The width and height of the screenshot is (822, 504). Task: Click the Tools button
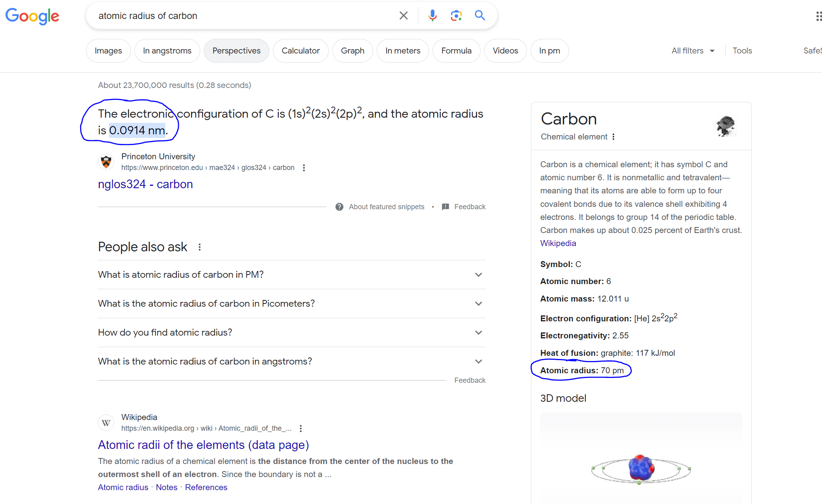coord(742,51)
